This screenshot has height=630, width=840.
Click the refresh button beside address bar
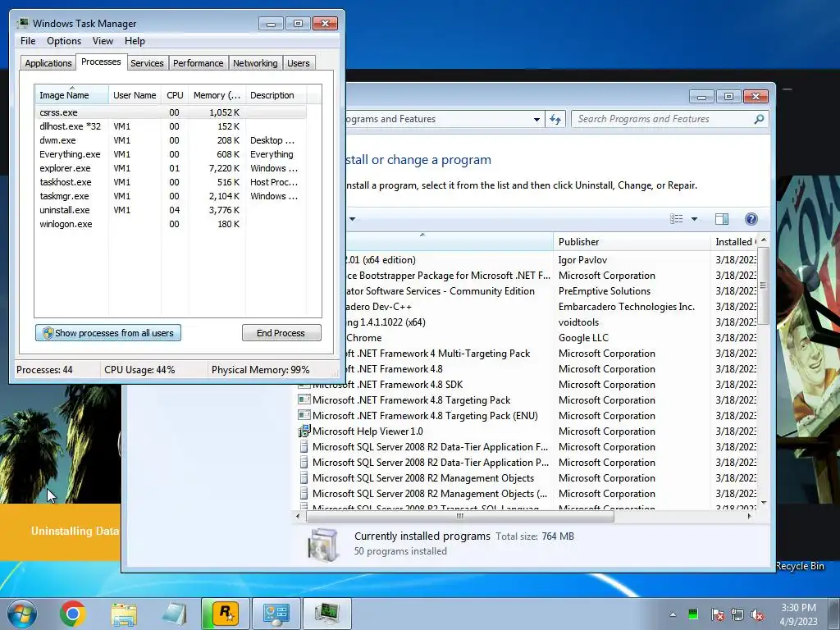[555, 119]
